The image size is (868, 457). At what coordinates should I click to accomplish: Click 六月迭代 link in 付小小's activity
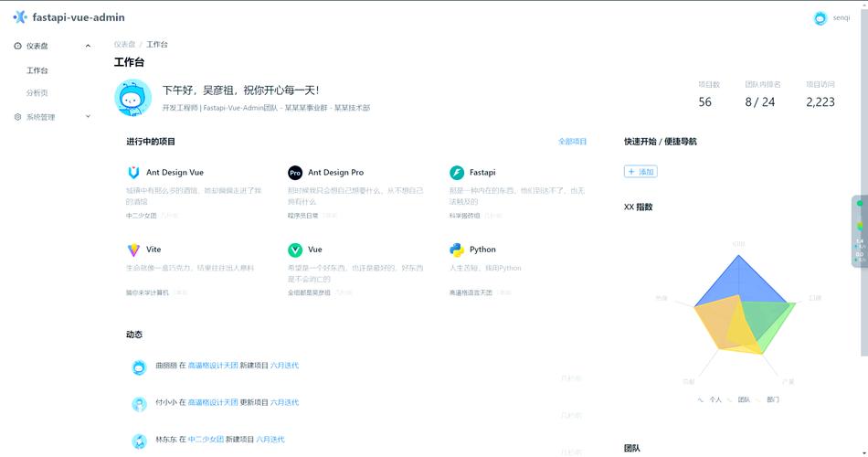284,403
